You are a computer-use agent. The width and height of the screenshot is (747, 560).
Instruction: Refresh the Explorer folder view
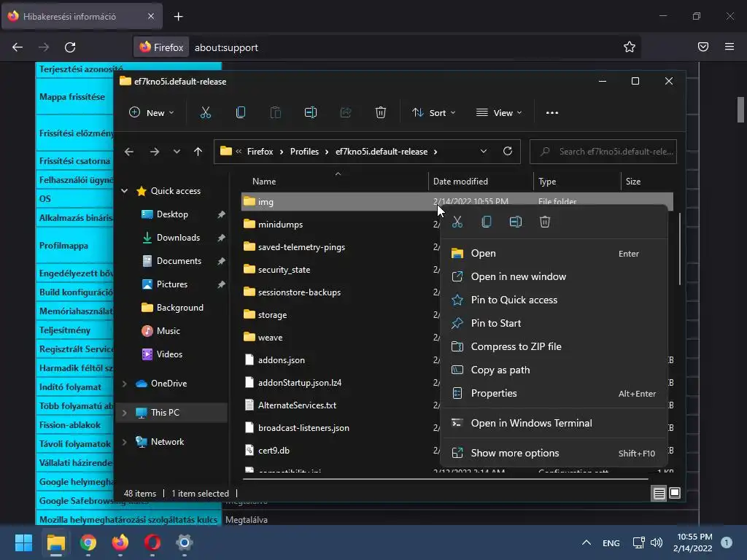[508, 152]
